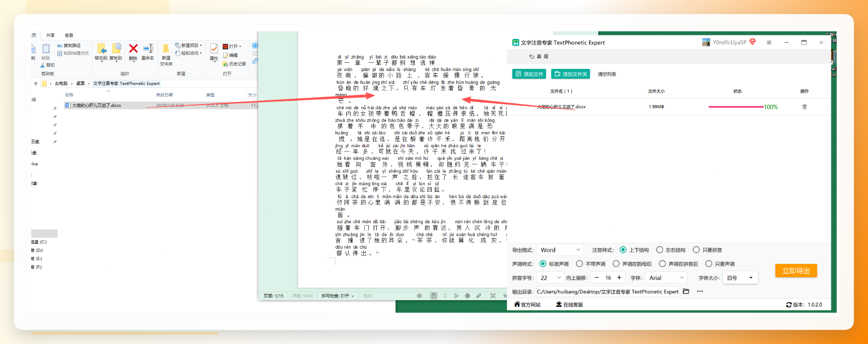This screenshot has width=868, height=344.
Task: Click the 添加文件 button
Action: [529, 74]
